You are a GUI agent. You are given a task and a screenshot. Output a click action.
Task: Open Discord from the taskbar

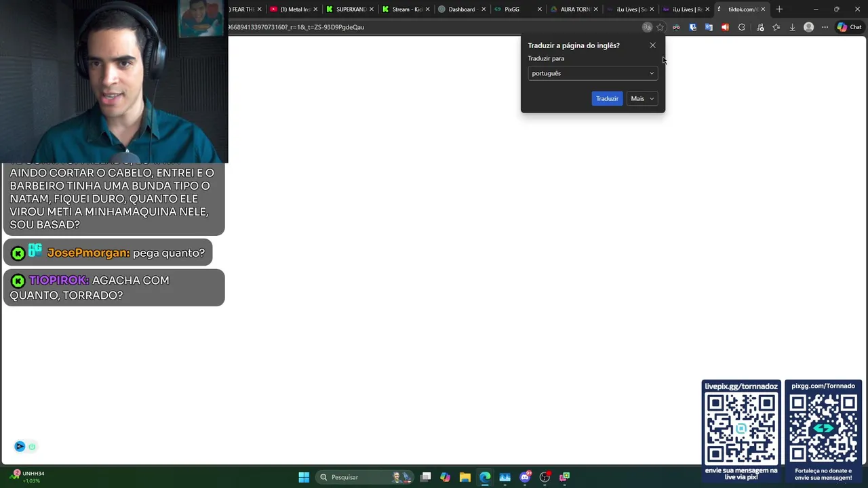tap(525, 477)
